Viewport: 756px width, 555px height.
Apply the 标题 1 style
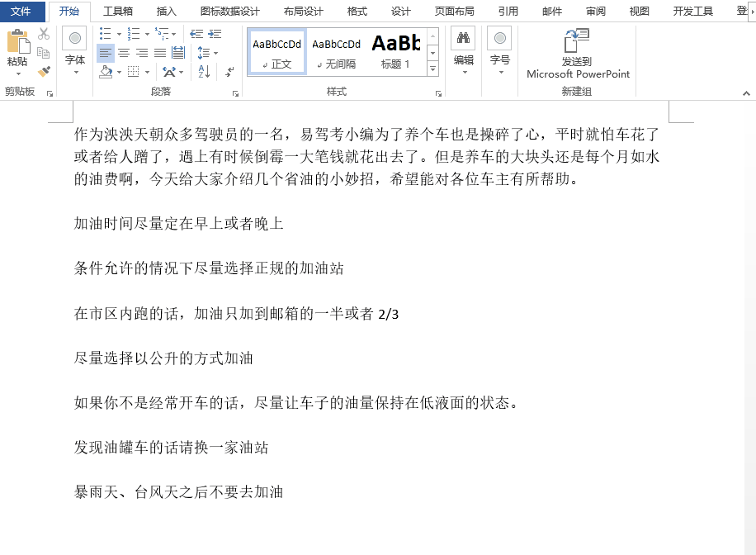(x=394, y=47)
